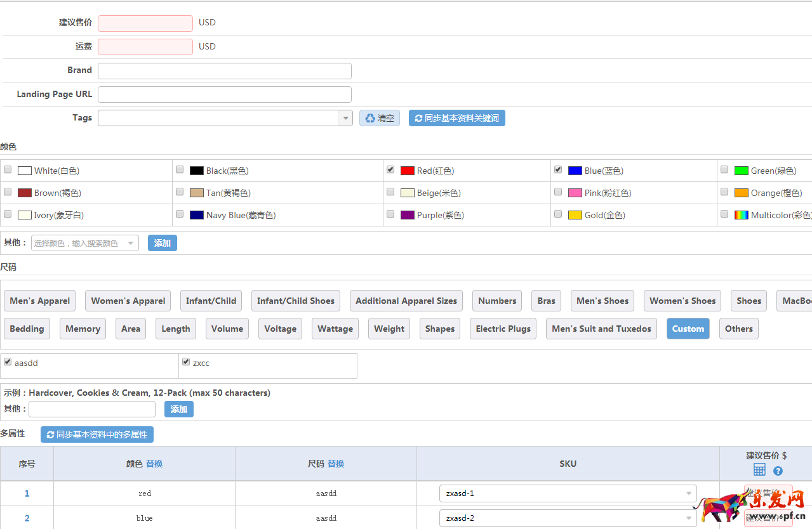Switch to the Electric Plugs size category
Viewport: 812px width, 529px height.
pos(503,329)
